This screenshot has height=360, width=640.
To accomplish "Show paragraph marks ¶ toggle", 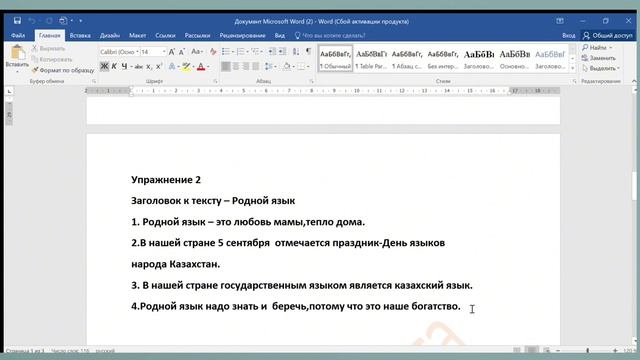I will point(309,52).
